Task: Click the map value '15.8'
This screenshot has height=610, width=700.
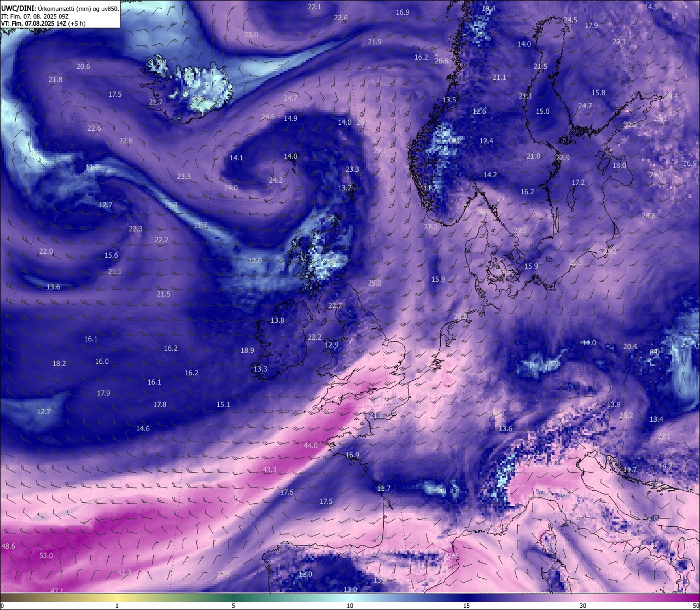Action: coord(599,92)
